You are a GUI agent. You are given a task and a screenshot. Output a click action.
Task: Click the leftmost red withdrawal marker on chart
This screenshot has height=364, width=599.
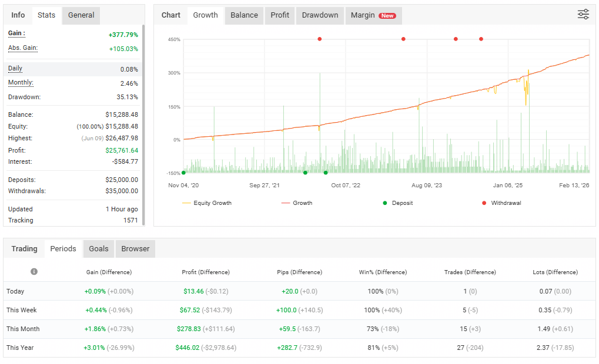320,39
